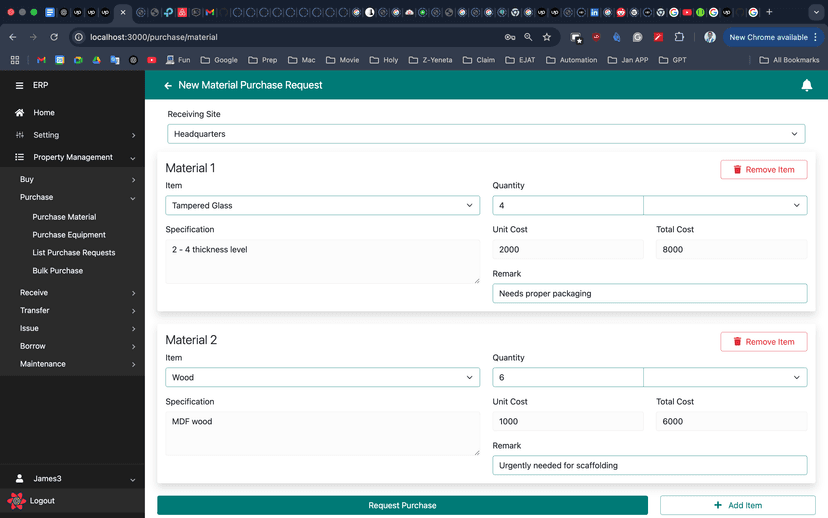Open Material 2 item dropdown Wood

[322, 377]
